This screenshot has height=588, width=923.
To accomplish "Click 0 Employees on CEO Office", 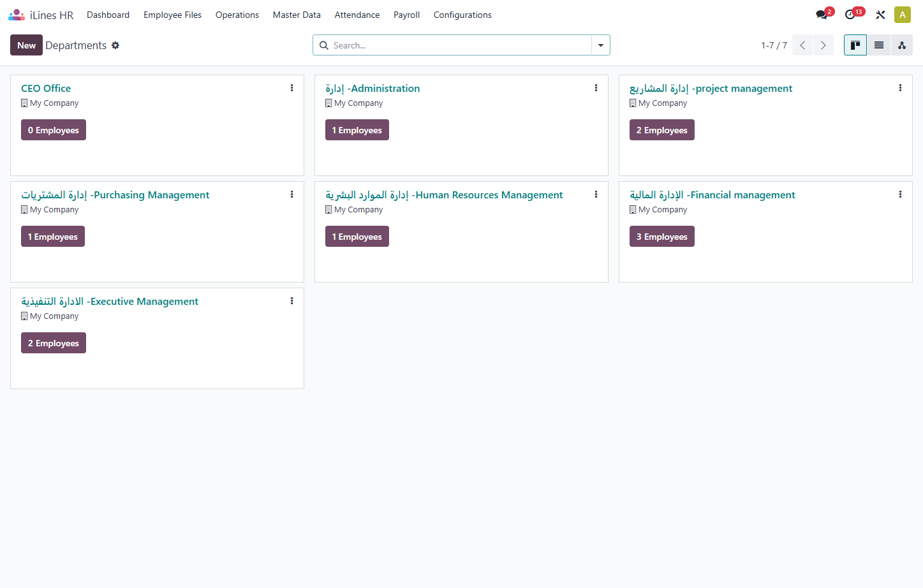I will 54,130.
